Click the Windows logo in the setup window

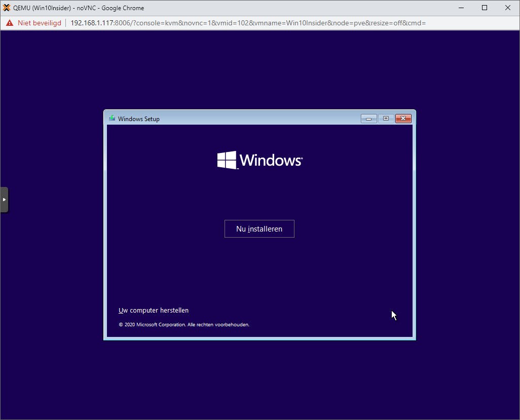(x=259, y=160)
